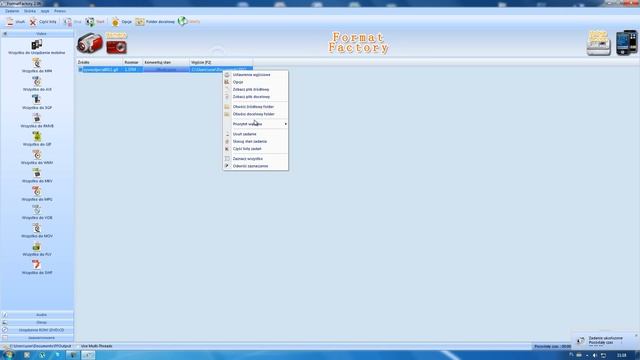Choose Czyść listę zadań in context menu
The height and width of the screenshot is (360, 640).
(x=256, y=149)
